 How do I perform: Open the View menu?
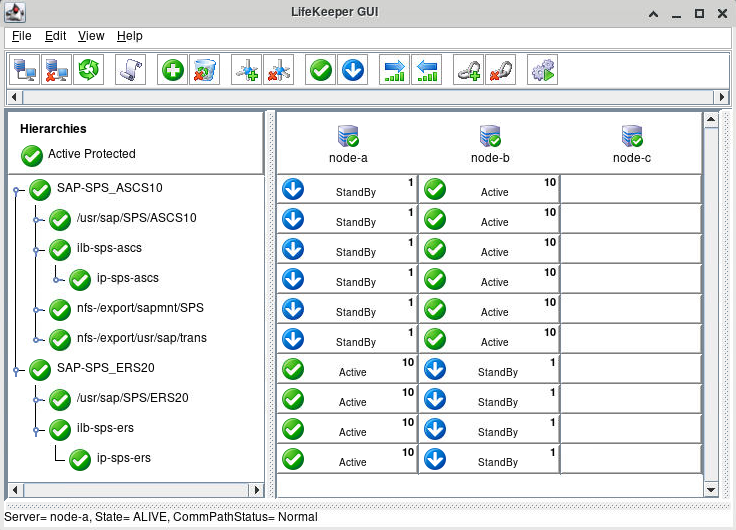pyautogui.click(x=91, y=36)
